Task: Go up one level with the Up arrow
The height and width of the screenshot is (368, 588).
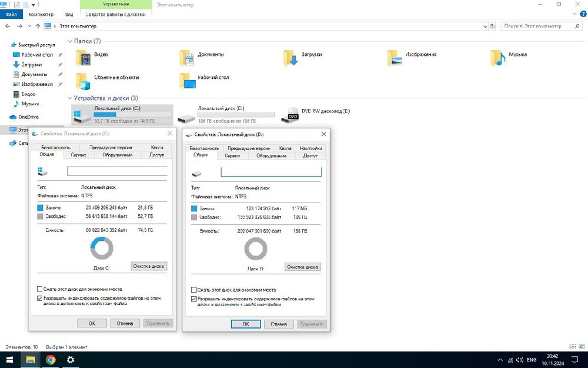Action: (x=38, y=26)
